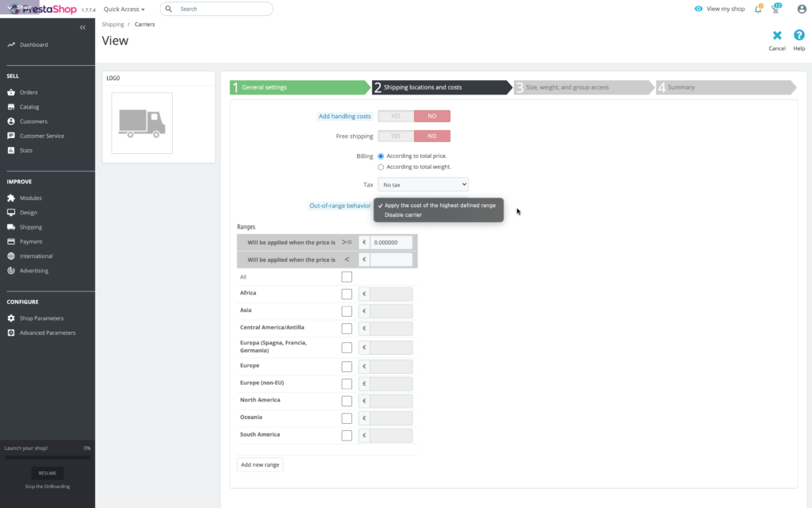Go to Summary step

click(726, 87)
